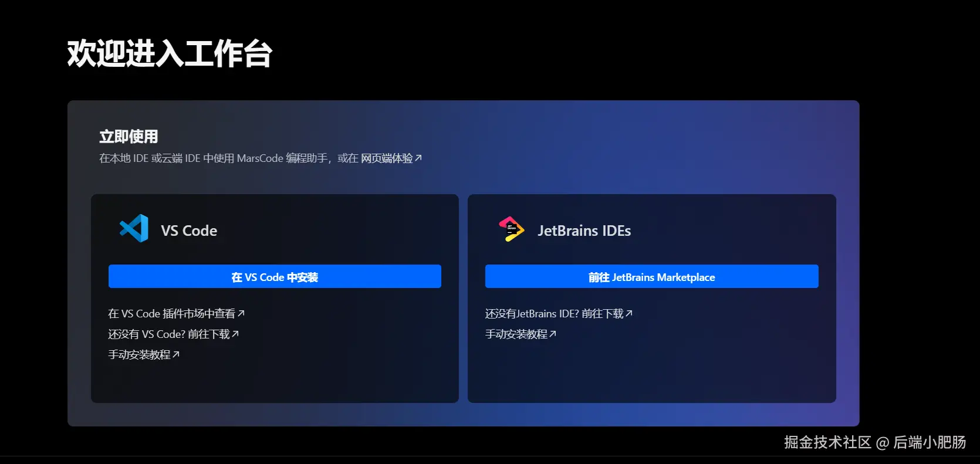980x464 pixels.
Task: Click the '立即使用' section heading
Action: click(x=129, y=137)
